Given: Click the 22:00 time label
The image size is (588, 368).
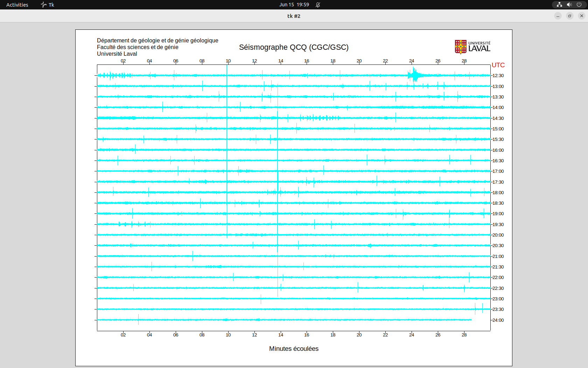Looking at the screenshot, I should 498,278.
